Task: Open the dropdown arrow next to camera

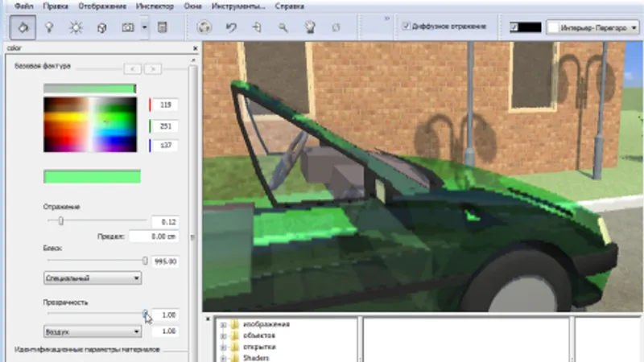Action: click(x=145, y=27)
